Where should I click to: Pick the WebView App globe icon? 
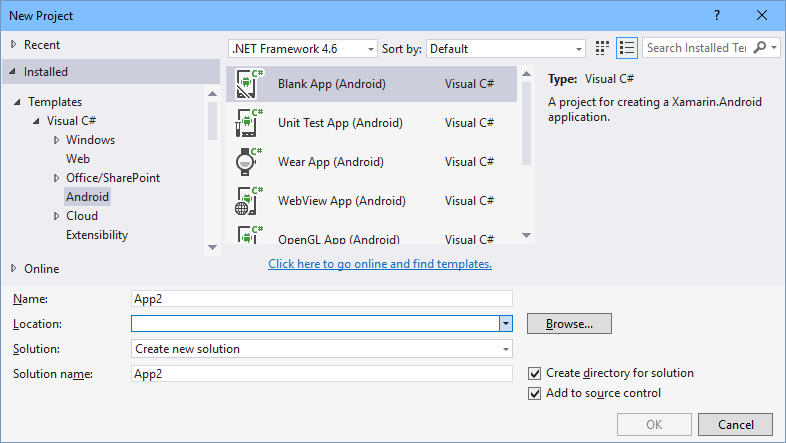pyautogui.click(x=248, y=200)
